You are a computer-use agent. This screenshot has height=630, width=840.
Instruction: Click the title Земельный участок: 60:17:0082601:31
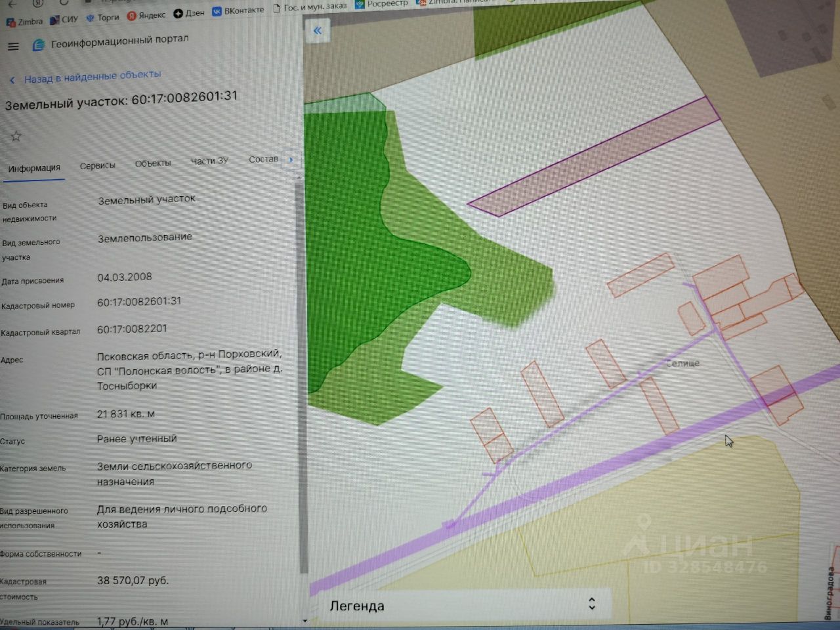click(x=121, y=100)
